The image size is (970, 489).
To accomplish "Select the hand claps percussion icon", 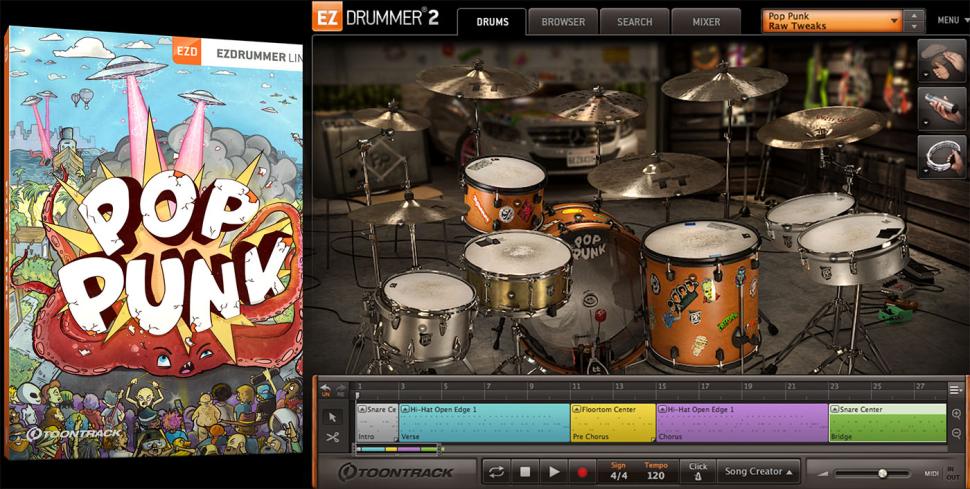I will [941, 61].
